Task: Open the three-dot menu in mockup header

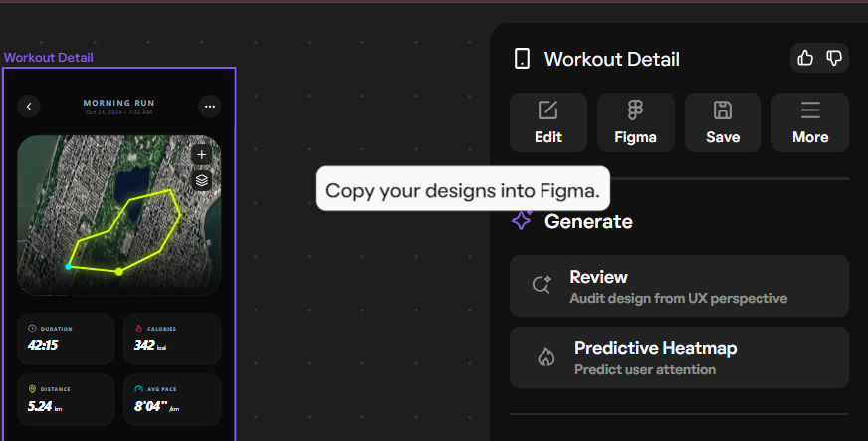Action: [210, 107]
